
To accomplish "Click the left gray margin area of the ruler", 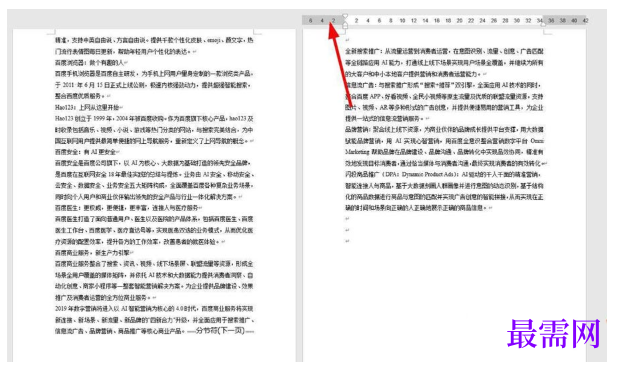I will pyautogui.click(x=323, y=20).
